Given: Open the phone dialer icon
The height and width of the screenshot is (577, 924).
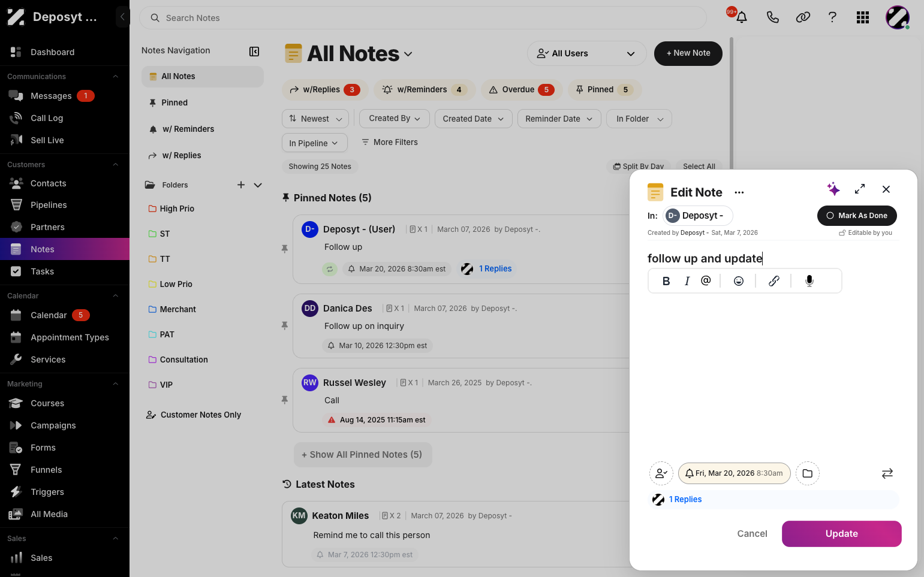Looking at the screenshot, I should point(773,17).
